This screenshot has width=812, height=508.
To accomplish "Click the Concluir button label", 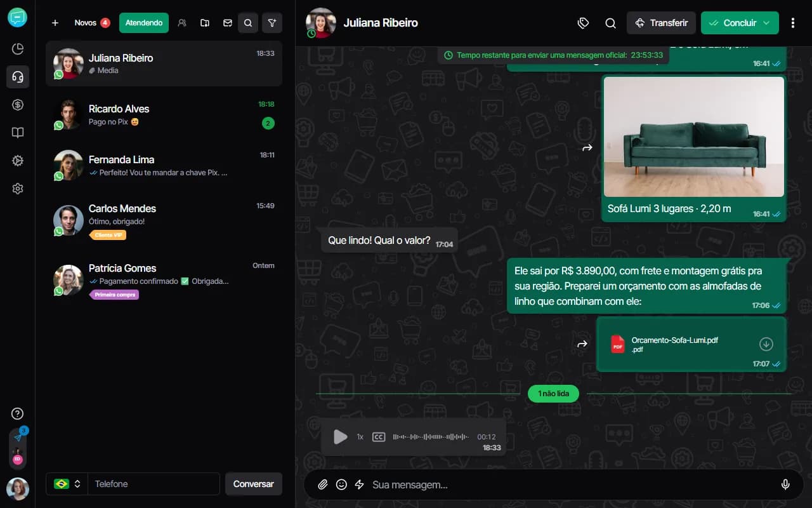I will pyautogui.click(x=740, y=23).
